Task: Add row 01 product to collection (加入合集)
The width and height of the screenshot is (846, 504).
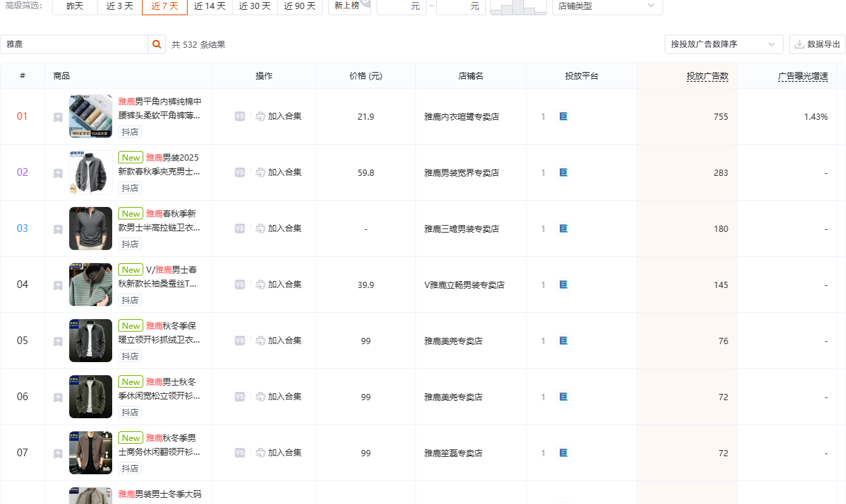Action: [x=279, y=116]
